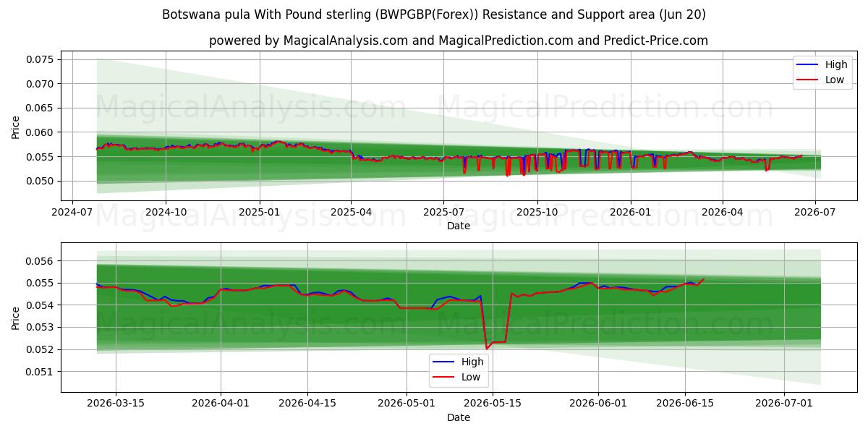868x434 pixels.
Task: Click the 0.065 tick on the top chart
Action: [x=41, y=108]
